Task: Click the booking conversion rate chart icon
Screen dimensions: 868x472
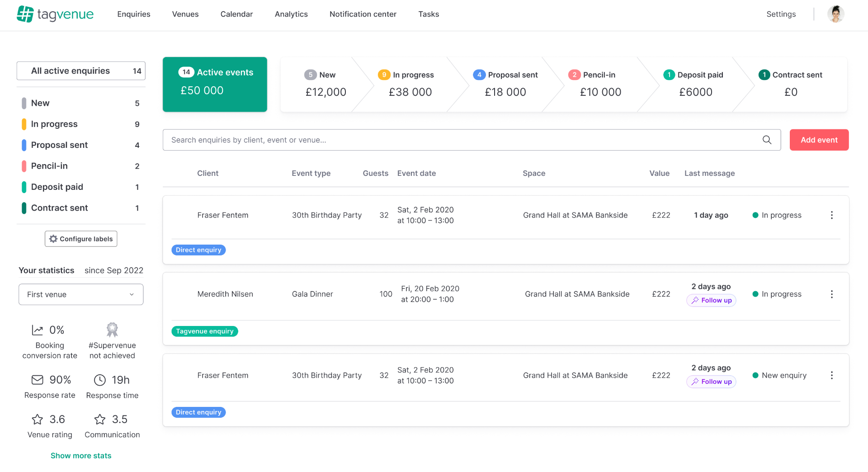Action: click(x=38, y=330)
